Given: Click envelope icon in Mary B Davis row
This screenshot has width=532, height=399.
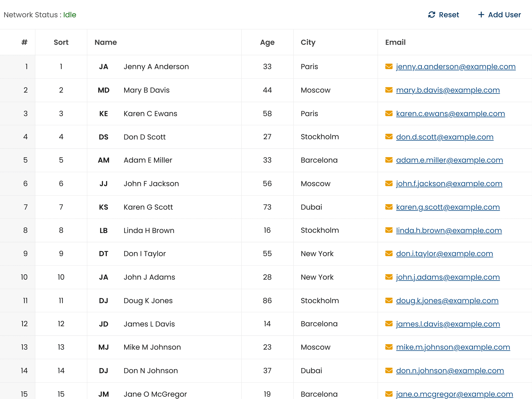Looking at the screenshot, I should pyautogui.click(x=389, y=90).
